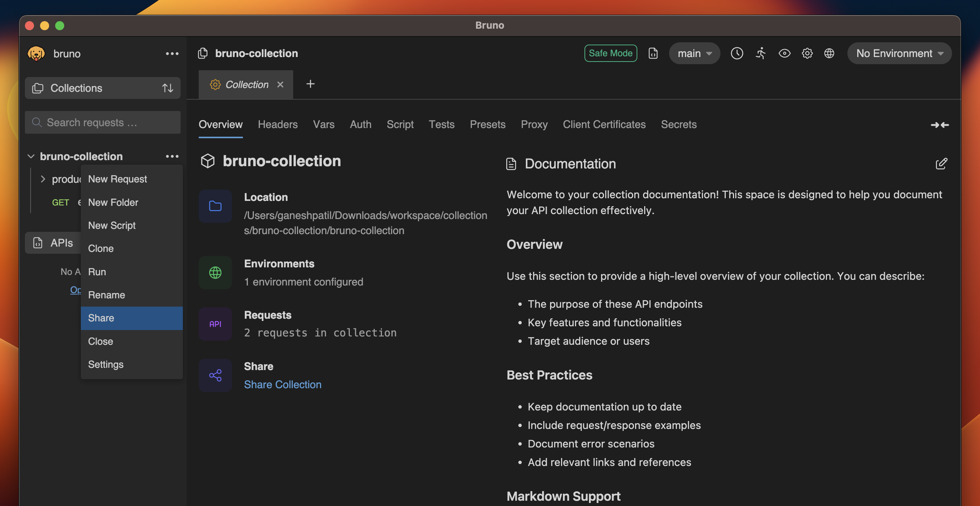Select Clone from the context menu
This screenshot has width=980, height=506.
(x=100, y=248)
